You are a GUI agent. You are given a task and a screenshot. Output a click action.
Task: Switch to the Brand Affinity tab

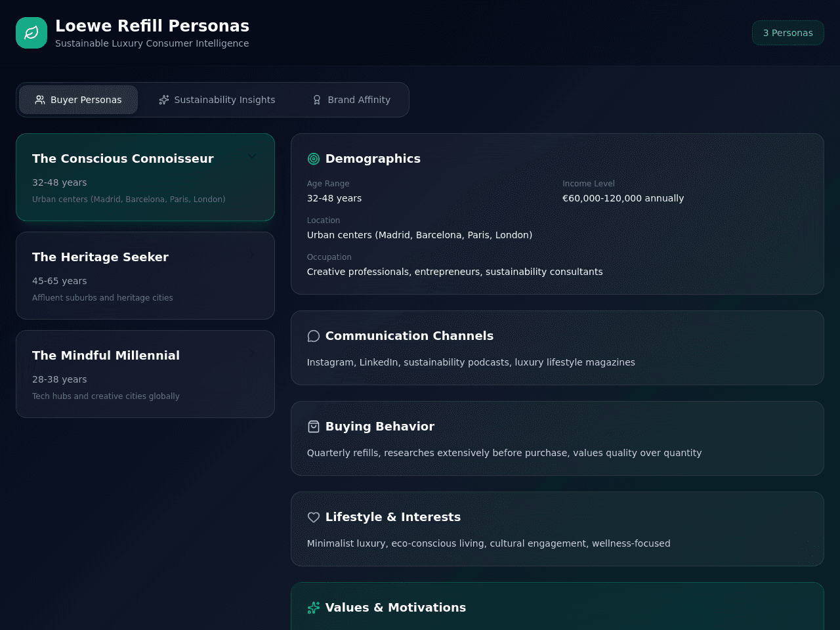point(351,100)
